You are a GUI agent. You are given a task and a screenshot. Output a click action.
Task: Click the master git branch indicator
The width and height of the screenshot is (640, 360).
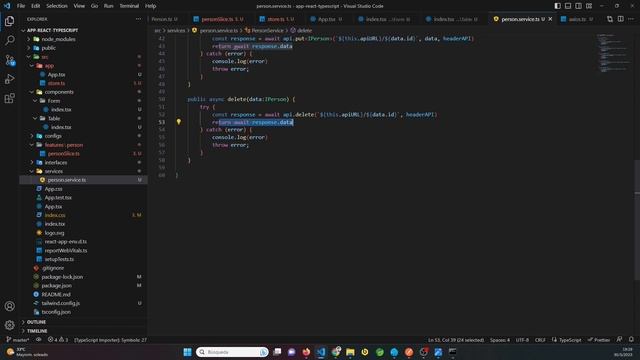[18, 340]
